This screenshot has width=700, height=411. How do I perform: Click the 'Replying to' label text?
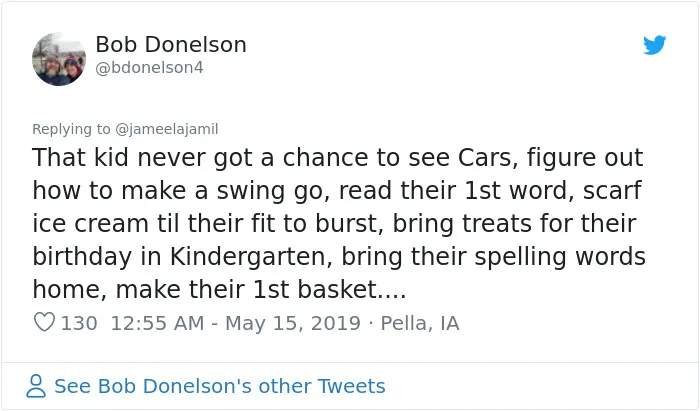pos(71,129)
